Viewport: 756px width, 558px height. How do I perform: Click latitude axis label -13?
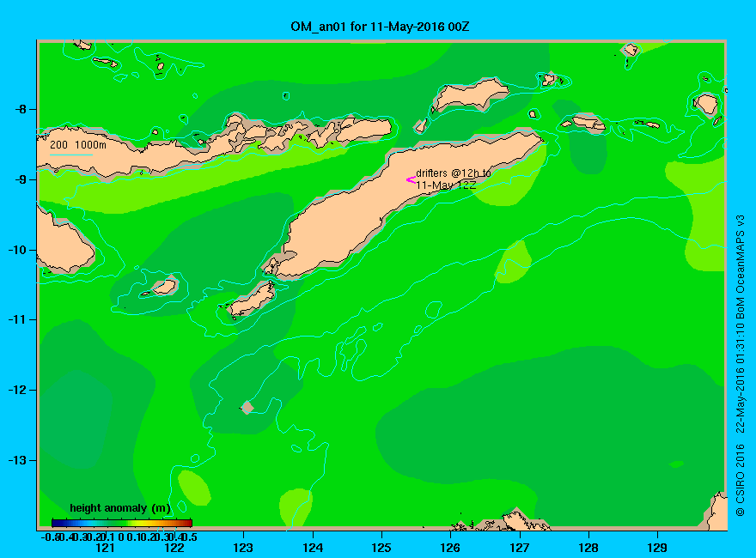(x=17, y=459)
